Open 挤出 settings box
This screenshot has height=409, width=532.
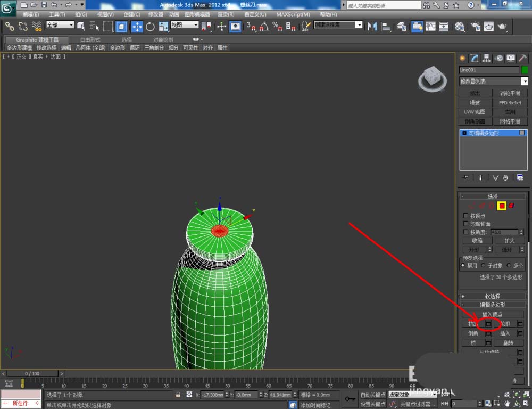click(x=488, y=324)
